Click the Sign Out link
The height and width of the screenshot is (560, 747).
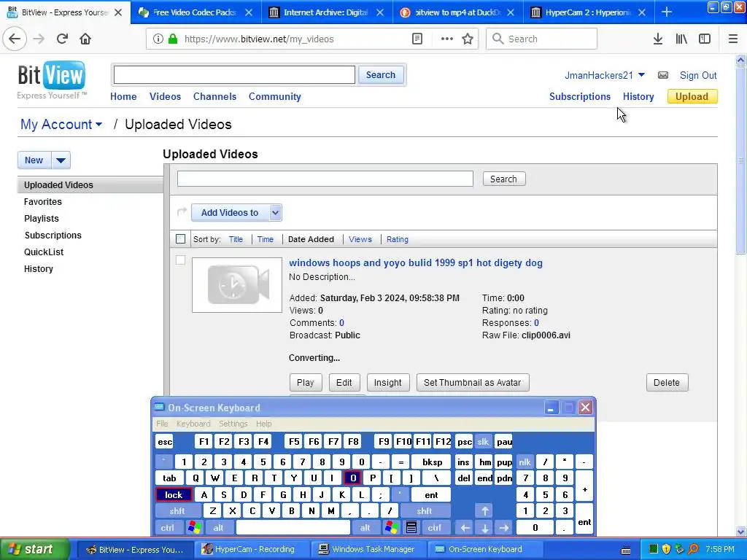(698, 75)
